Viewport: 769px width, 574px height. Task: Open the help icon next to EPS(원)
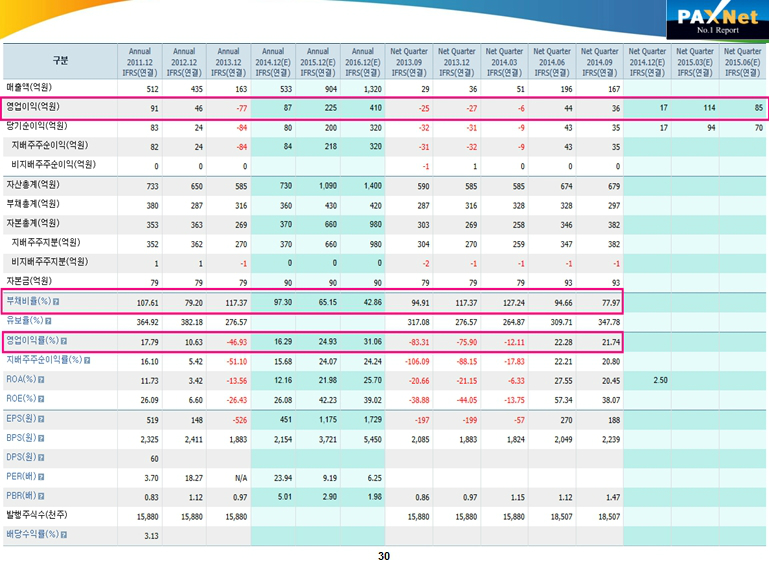pyautogui.click(x=41, y=418)
